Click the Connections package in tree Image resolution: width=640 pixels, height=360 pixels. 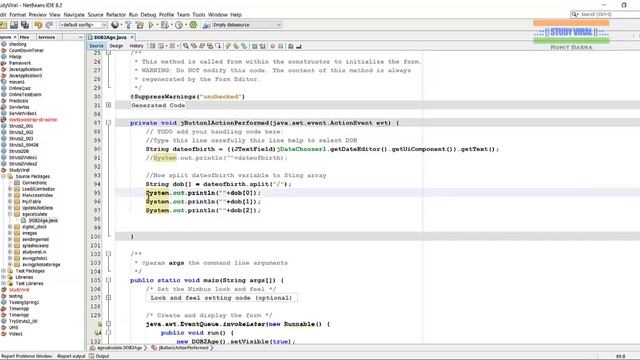[x=34, y=183]
